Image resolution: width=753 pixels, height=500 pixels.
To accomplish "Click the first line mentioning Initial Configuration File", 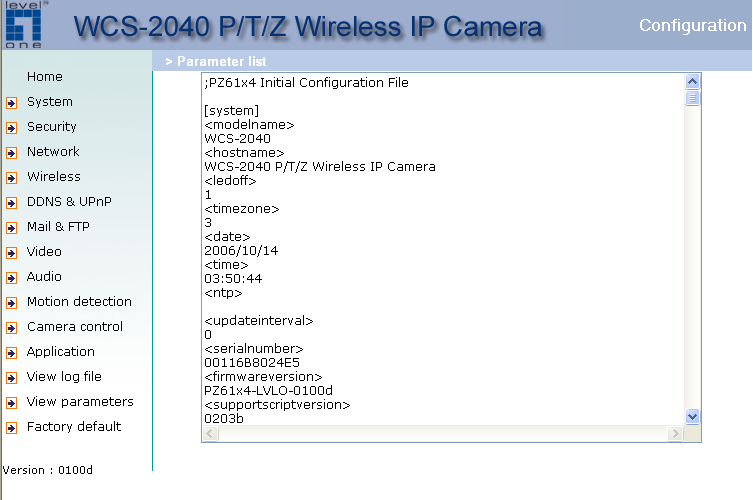I will 306,83.
